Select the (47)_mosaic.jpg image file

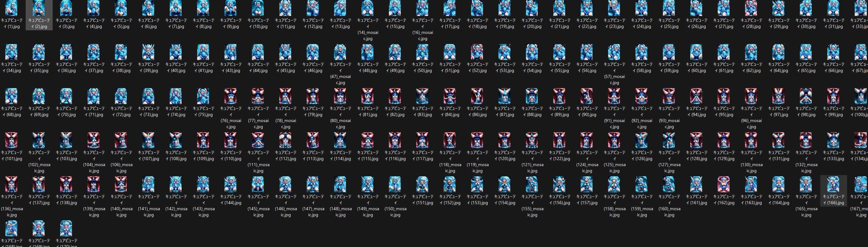(340, 52)
